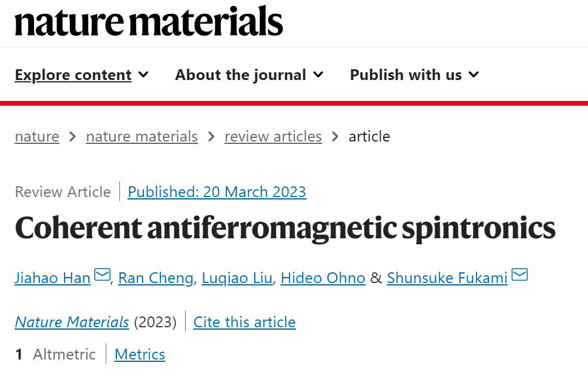Click the chevron arrow after the review articles breadcrumb

[335, 137]
